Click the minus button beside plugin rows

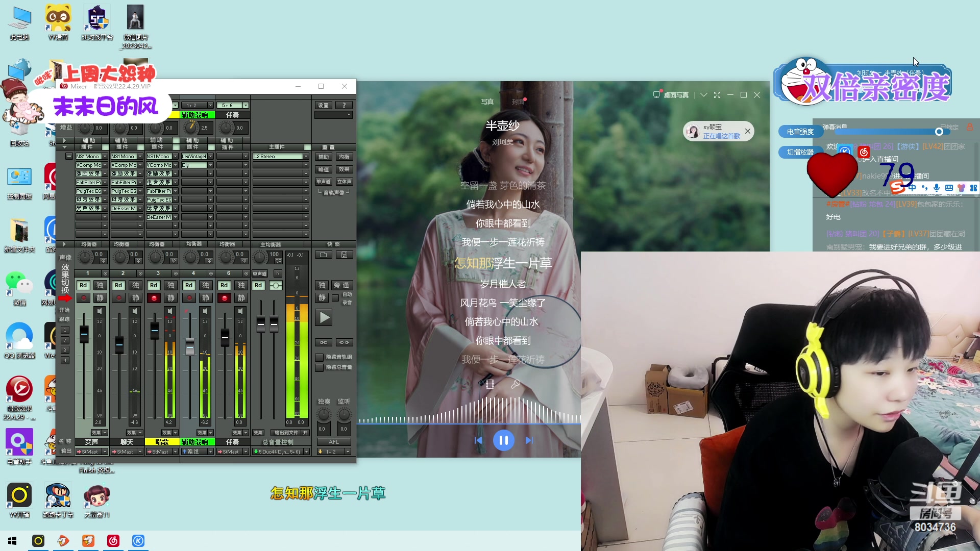pyautogui.click(x=69, y=157)
